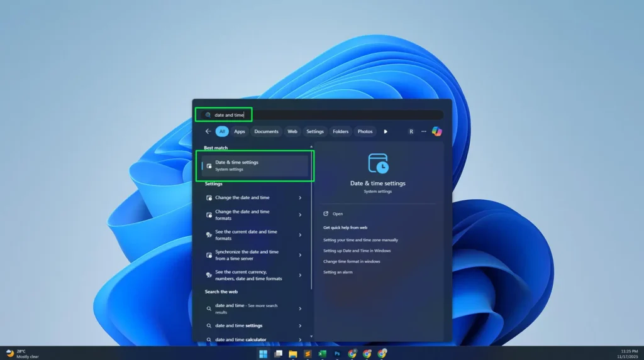Select web result 'date and time calculator'

[255, 339]
